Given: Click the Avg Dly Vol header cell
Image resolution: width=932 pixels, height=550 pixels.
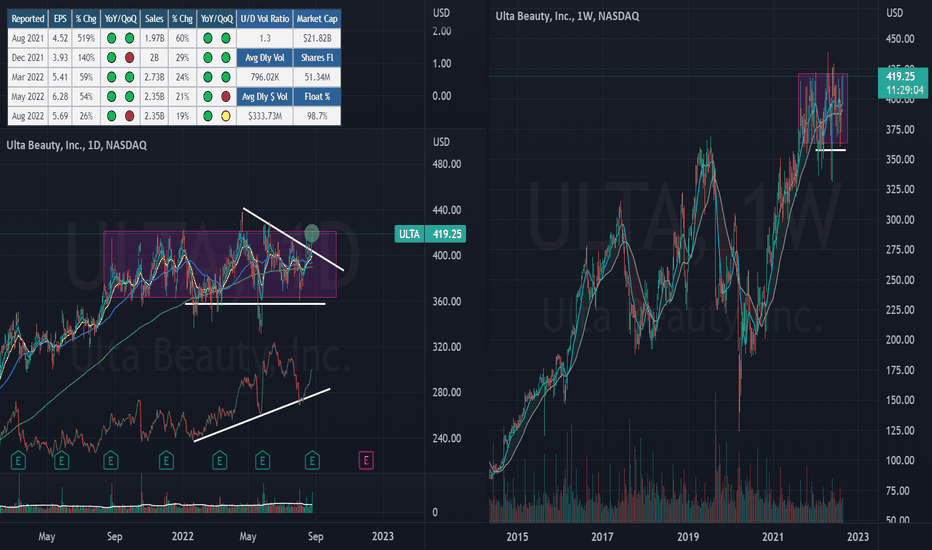Looking at the screenshot, I should 265,58.
